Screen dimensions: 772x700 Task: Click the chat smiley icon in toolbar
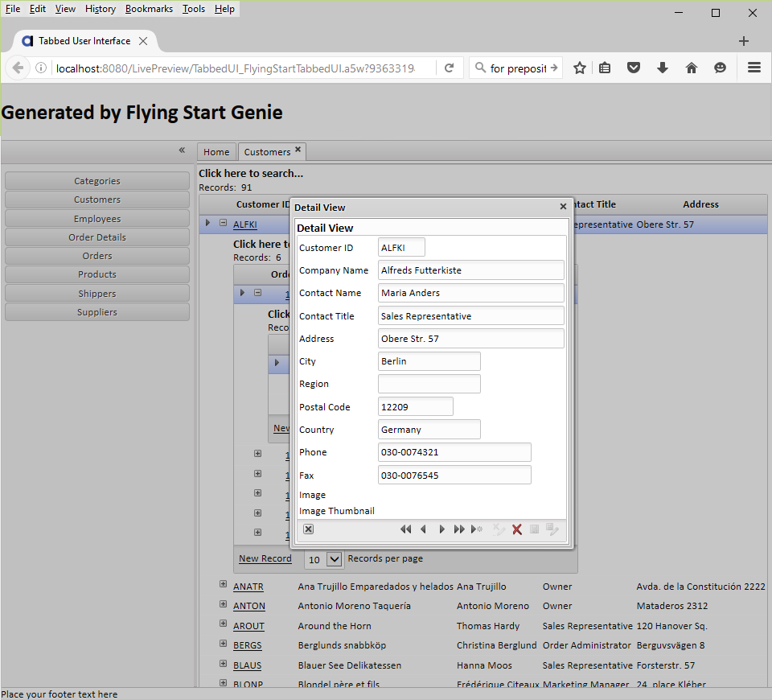tap(720, 68)
